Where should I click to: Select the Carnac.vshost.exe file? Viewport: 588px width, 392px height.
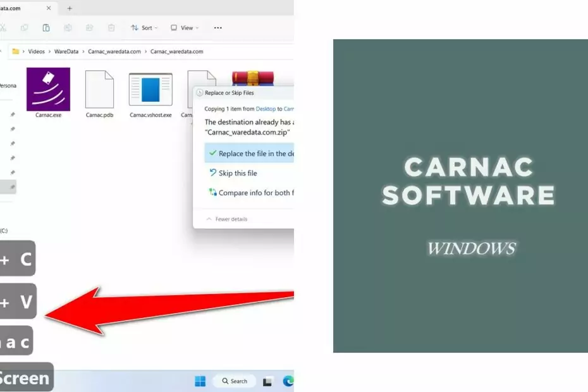click(x=150, y=89)
